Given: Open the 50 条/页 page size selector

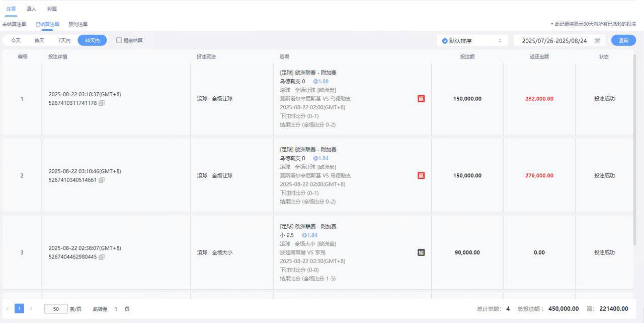Looking at the screenshot, I should pos(56,309).
